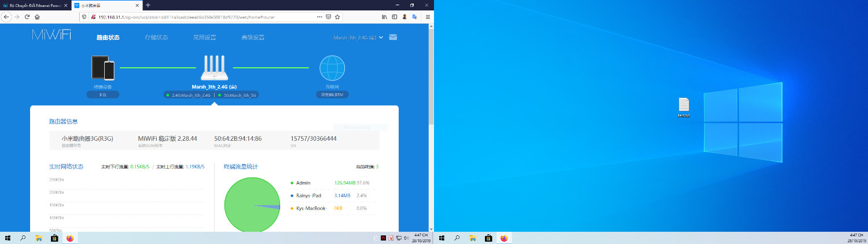Click the router icon in the diagram
Screen dimensions: 868x244
pos(215,68)
